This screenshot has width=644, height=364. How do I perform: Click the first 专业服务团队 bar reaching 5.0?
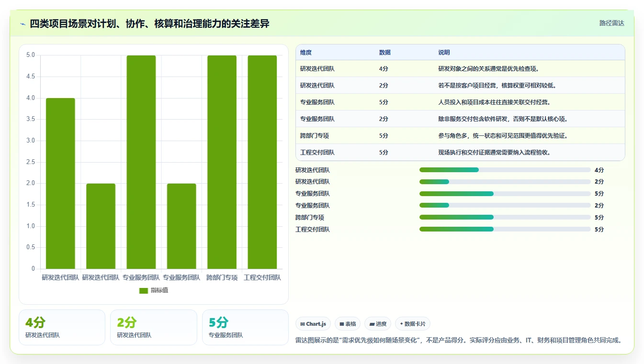[x=141, y=162]
